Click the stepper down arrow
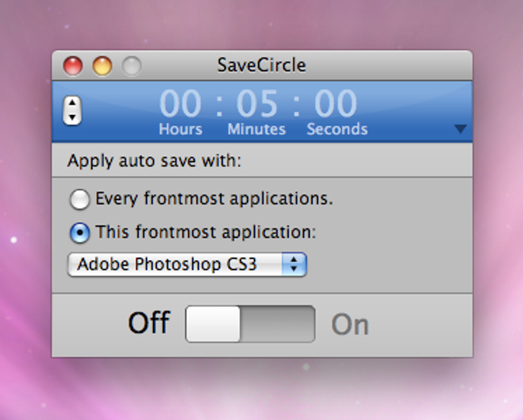The width and height of the screenshot is (523, 420). tap(72, 117)
